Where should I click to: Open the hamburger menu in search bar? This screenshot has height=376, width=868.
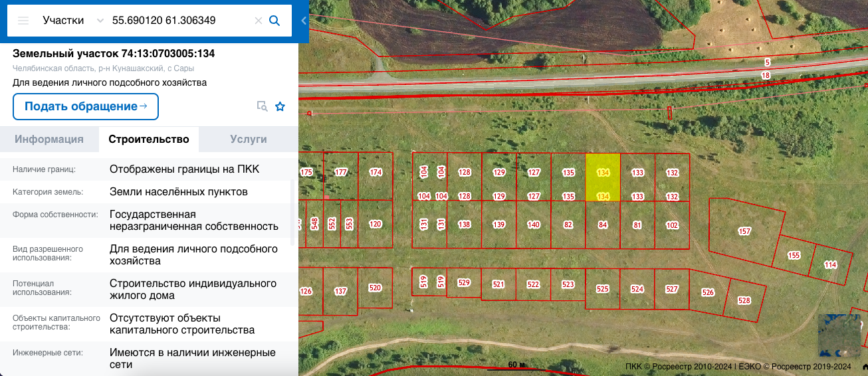(x=23, y=21)
